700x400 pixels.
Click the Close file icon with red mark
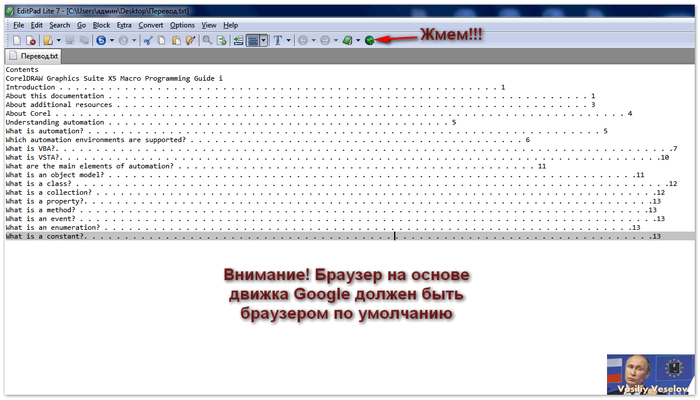31,41
